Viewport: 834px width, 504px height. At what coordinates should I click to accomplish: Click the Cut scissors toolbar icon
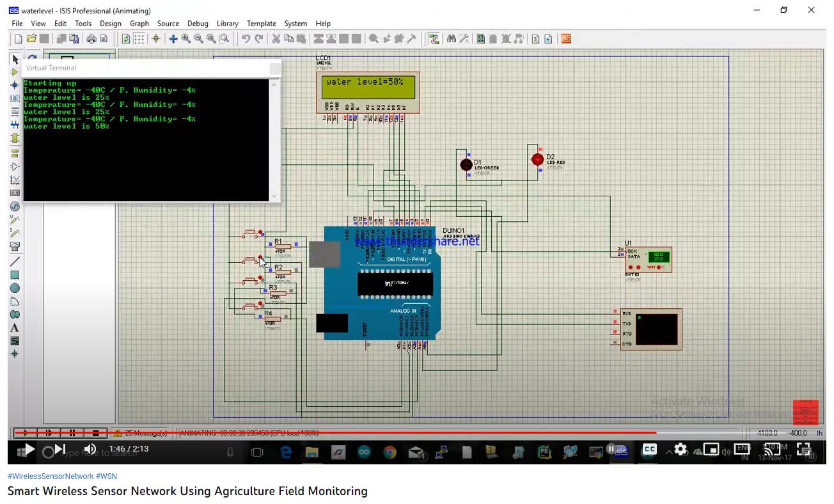point(276,39)
